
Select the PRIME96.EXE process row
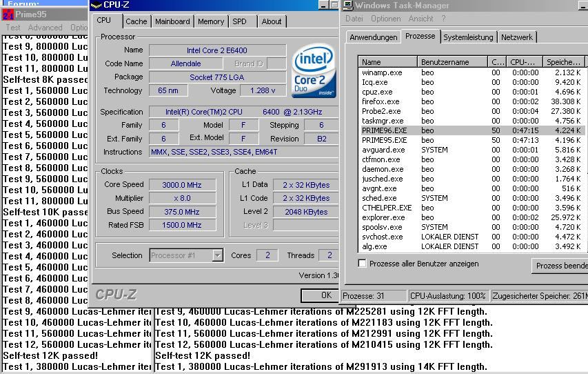[x=472, y=130]
